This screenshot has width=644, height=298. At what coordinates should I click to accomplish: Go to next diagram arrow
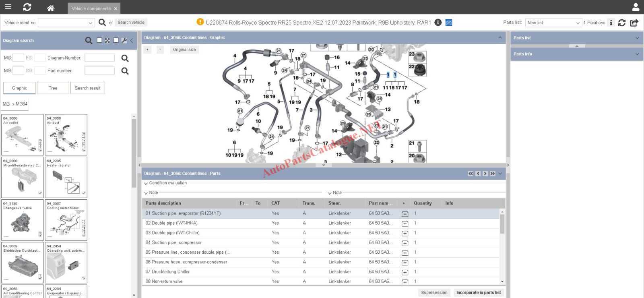(485, 174)
